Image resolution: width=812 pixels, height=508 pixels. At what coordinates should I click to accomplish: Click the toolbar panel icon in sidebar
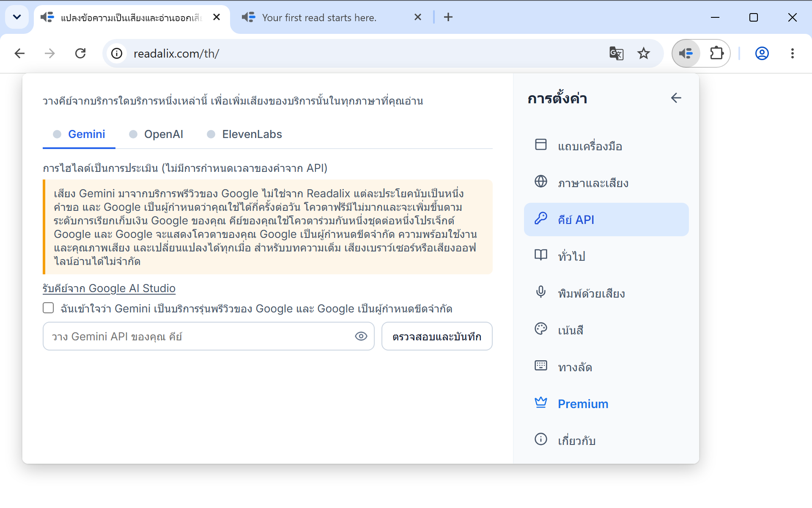(540, 144)
